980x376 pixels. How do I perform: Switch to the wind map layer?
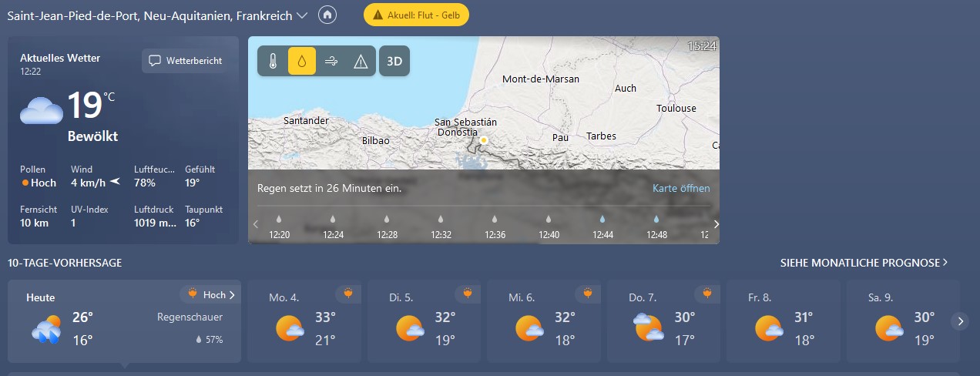click(x=331, y=62)
